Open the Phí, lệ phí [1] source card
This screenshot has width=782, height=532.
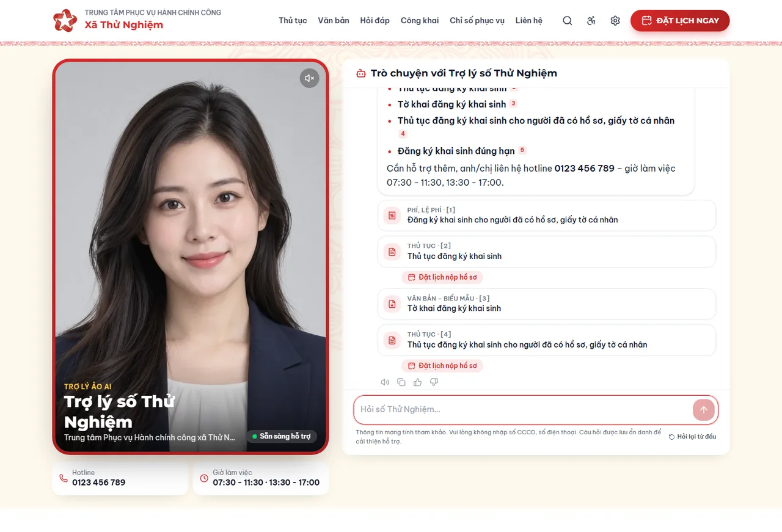click(x=547, y=215)
